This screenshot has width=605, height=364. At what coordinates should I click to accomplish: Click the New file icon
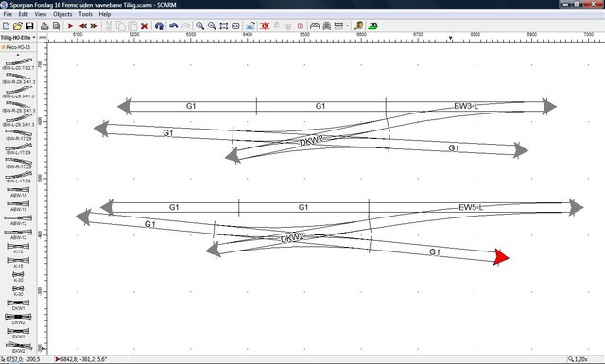(x=7, y=26)
